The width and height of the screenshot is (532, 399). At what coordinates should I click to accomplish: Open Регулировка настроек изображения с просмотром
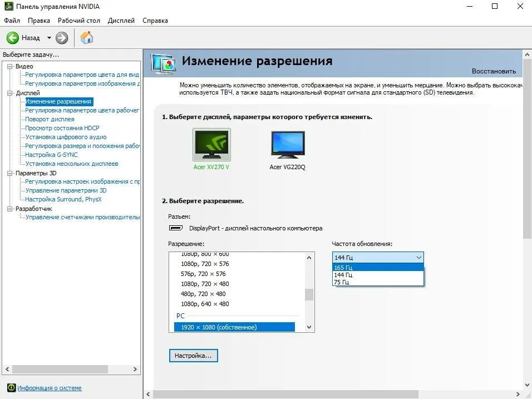point(82,181)
